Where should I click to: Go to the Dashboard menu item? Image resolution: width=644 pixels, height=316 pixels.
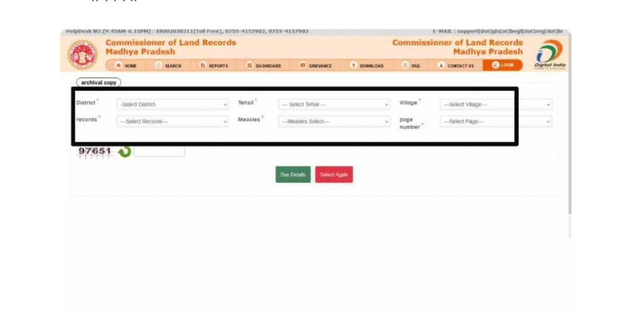point(264,65)
